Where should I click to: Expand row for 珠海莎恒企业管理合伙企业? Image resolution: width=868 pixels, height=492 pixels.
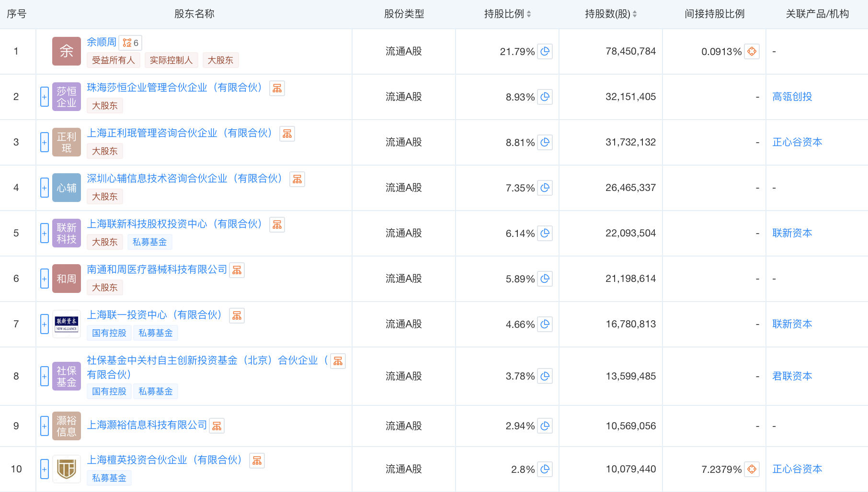coord(45,97)
